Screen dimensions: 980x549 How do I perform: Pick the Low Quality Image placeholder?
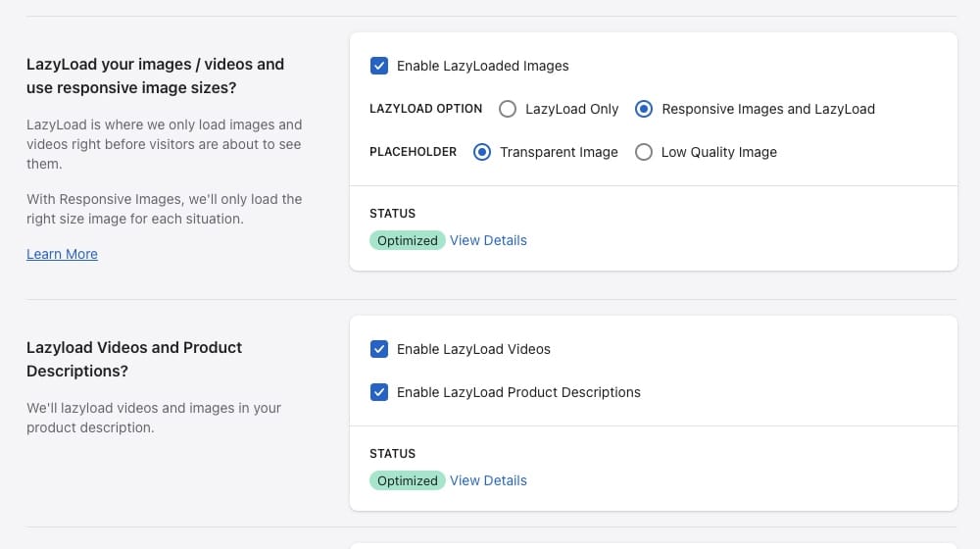coord(644,152)
